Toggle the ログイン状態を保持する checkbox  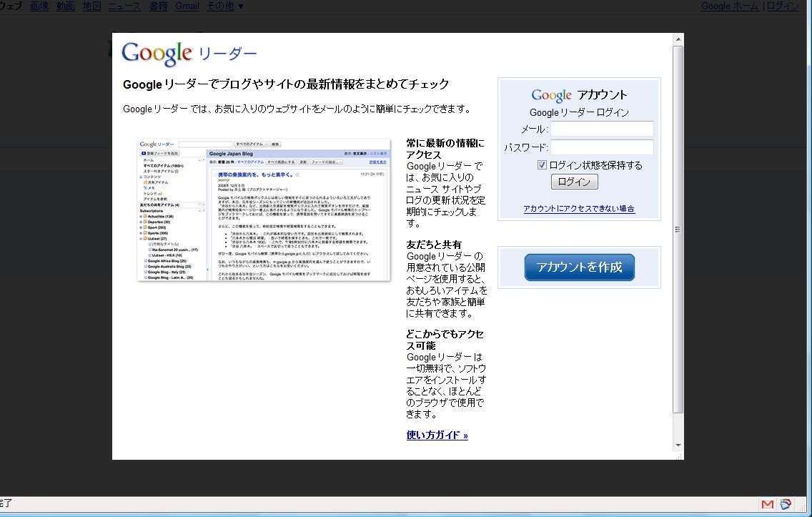coord(542,165)
